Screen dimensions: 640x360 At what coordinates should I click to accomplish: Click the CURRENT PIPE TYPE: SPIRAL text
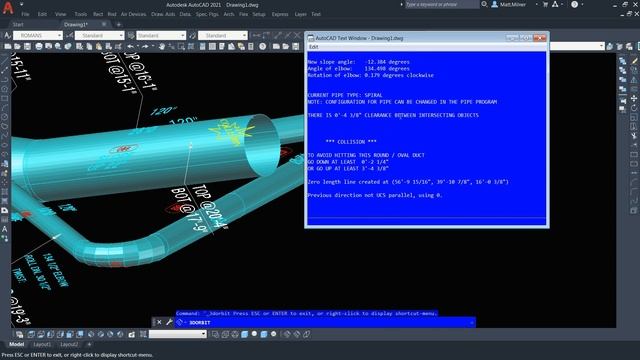tap(345, 95)
